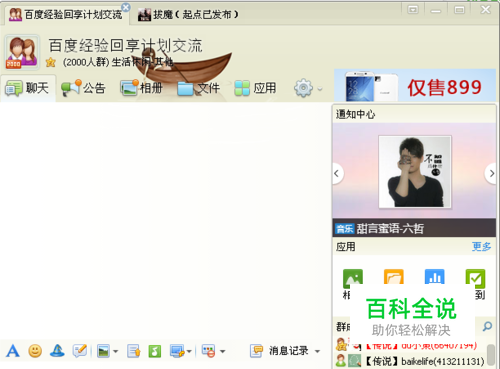This screenshot has width=500, height=369.
Task: Open the 仅售899 phone advertisement
Action: point(415,85)
